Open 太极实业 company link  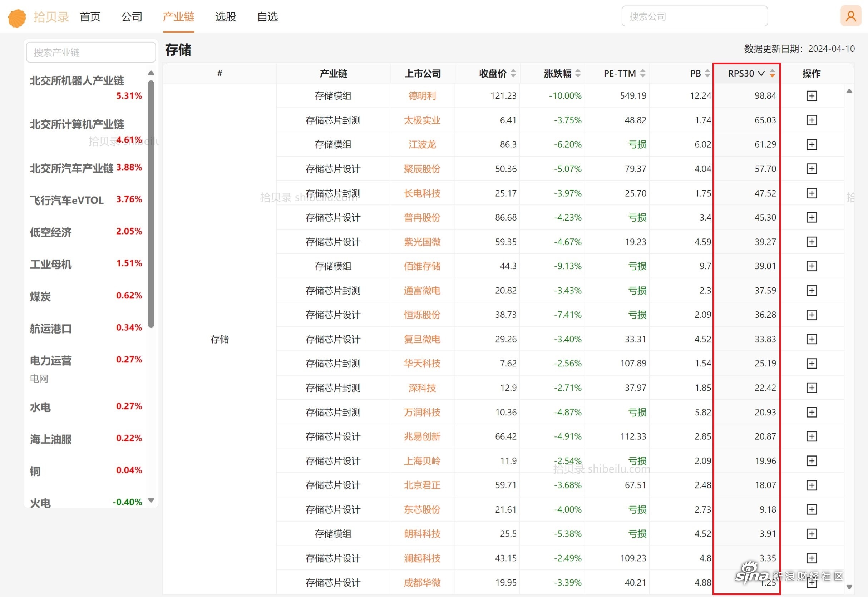[422, 120]
